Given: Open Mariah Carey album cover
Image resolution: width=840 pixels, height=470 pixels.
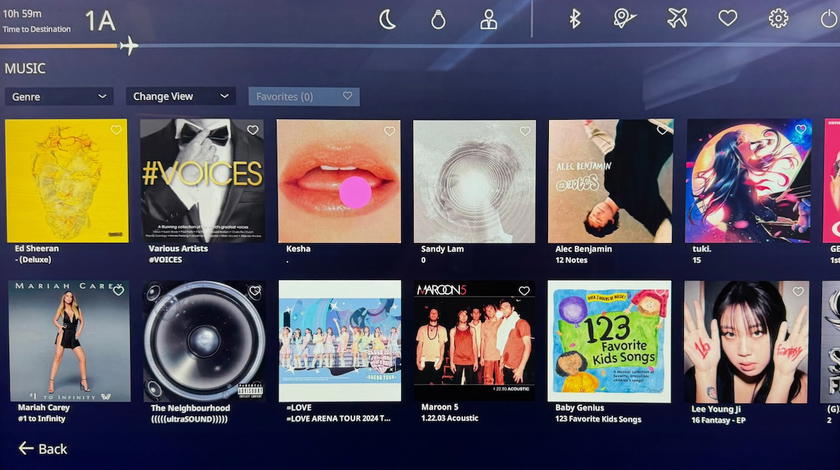Looking at the screenshot, I should 69,341.
